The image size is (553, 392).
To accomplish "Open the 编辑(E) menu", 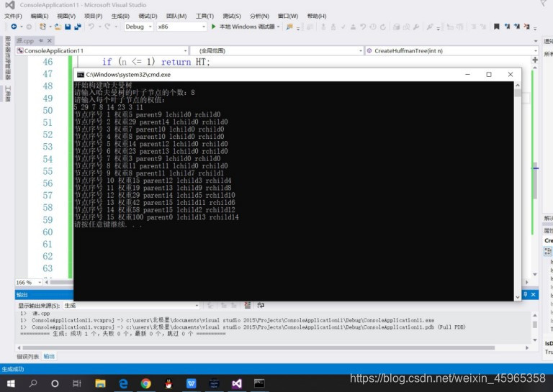I will pyautogui.click(x=39, y=16).
